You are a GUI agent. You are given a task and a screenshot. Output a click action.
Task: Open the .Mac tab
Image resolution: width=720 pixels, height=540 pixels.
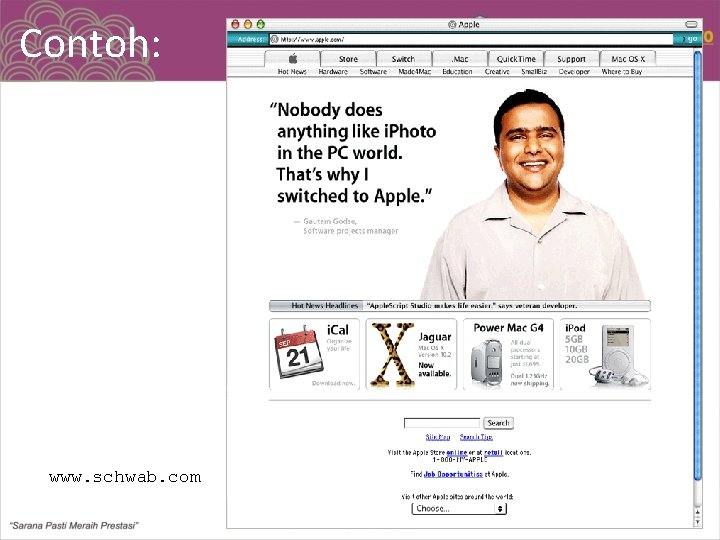(x=460, y=59)
